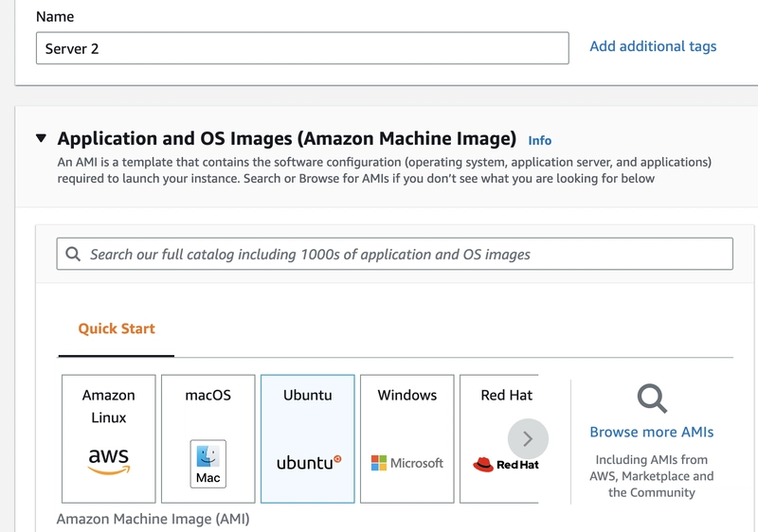Click the AMI catalog search field
758x532 pixels.
[x=394, y=254]
